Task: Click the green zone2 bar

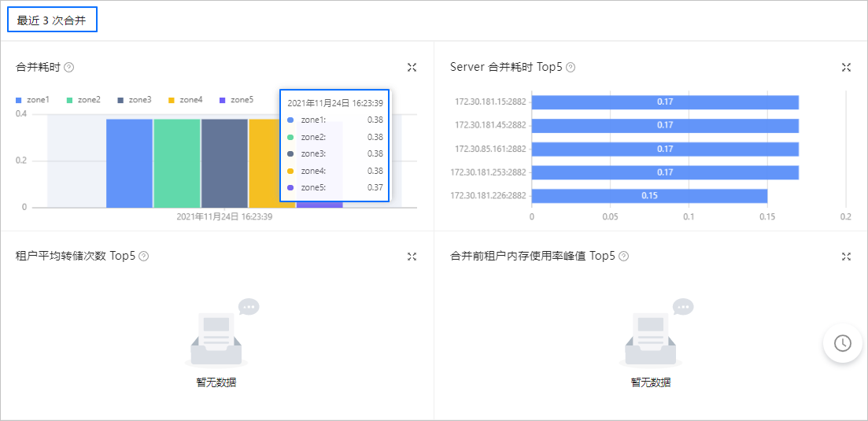Action: tap(177, 163)
